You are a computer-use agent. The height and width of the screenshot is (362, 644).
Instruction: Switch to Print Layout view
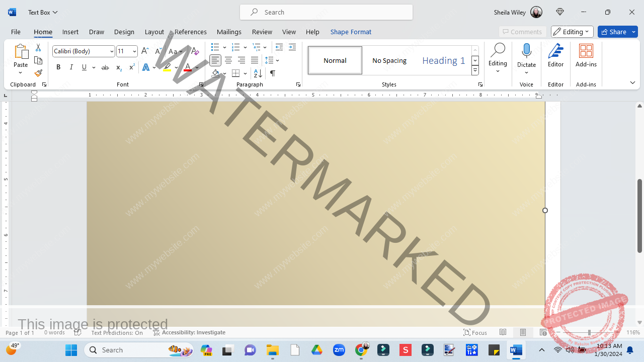pyautogui.click(x=523, y=332)
